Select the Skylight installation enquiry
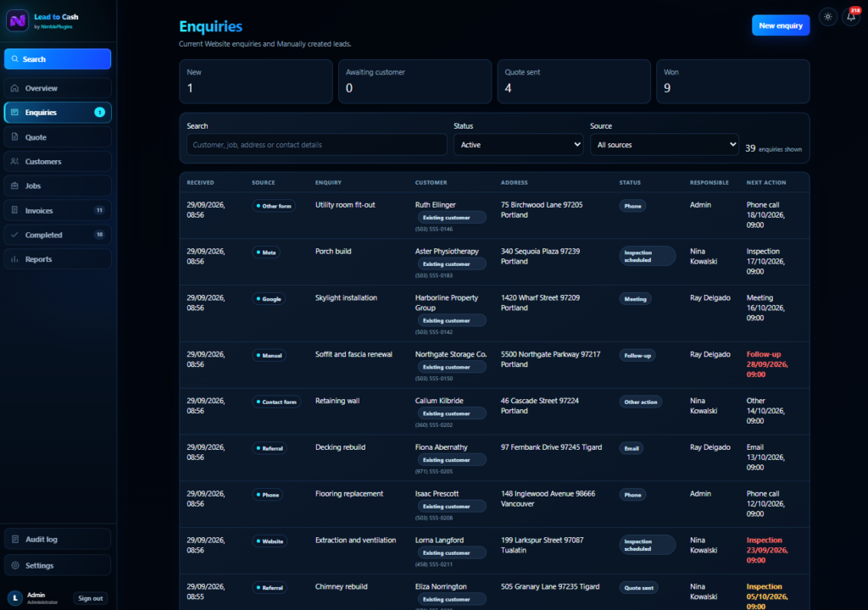 (346, 298)
